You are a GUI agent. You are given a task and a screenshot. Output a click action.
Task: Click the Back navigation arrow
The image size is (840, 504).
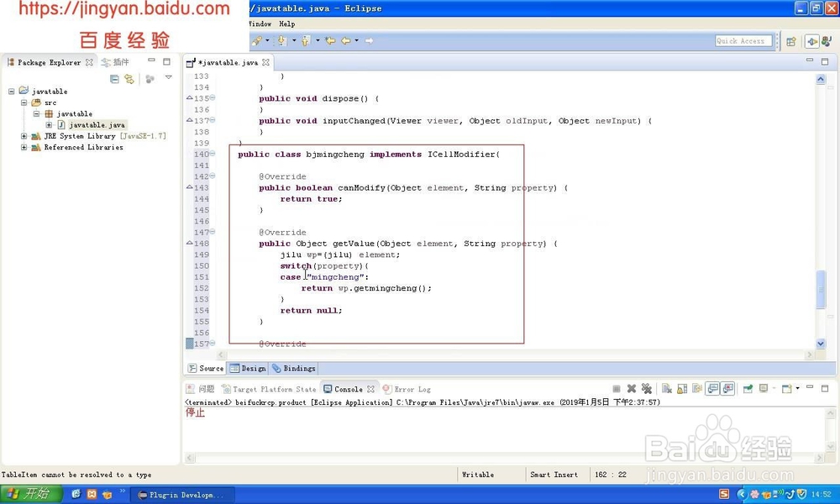tap(346, 40)
